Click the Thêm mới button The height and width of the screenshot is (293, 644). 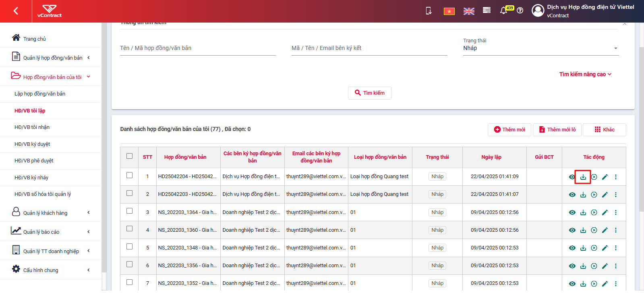[509, 130]
